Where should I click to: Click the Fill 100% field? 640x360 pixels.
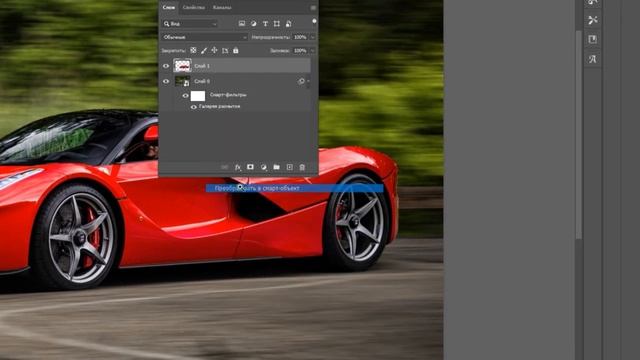pos(300,51)
